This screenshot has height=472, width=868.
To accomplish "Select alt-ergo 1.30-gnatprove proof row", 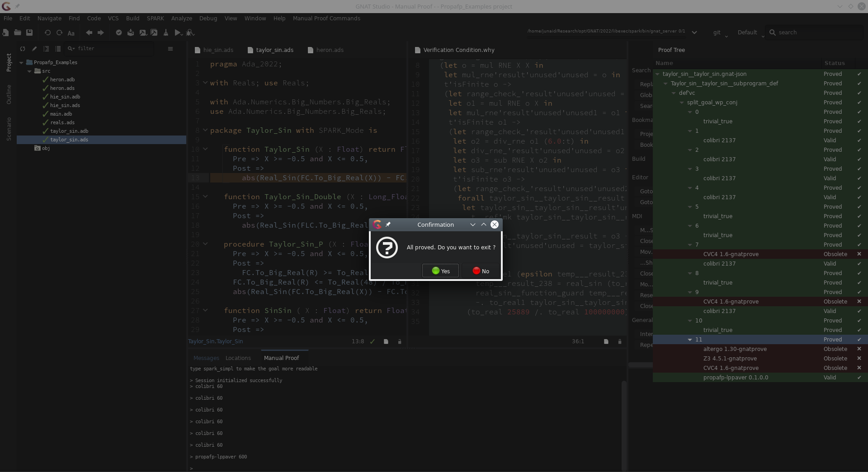I will pyautogui.click(x=760, y=349).
